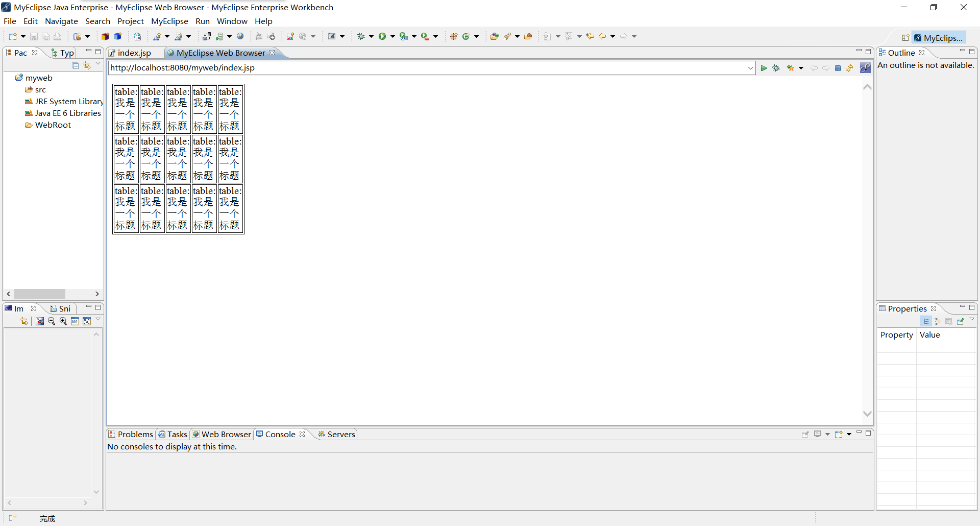Click the Add Favorite star icon

coord(791,68)
